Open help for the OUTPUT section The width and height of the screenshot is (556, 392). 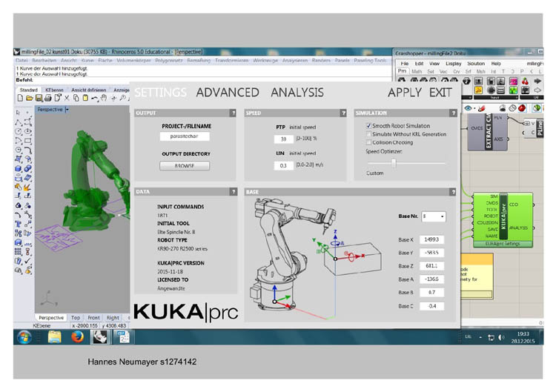point(233,113)
